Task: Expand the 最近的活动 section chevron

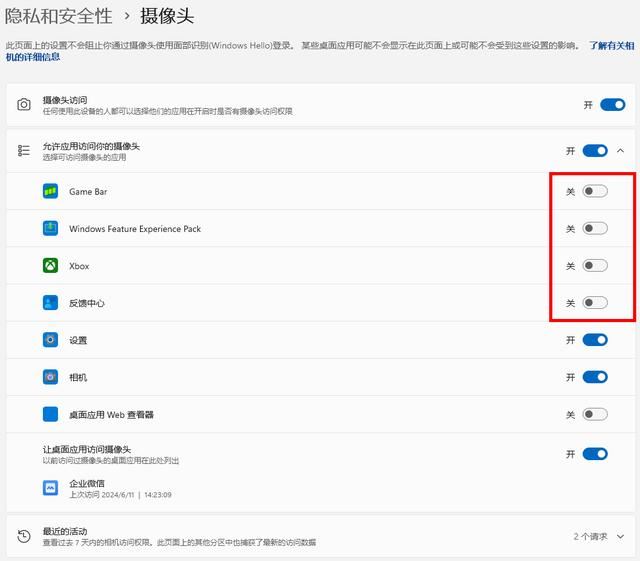Action: point(621,536)
